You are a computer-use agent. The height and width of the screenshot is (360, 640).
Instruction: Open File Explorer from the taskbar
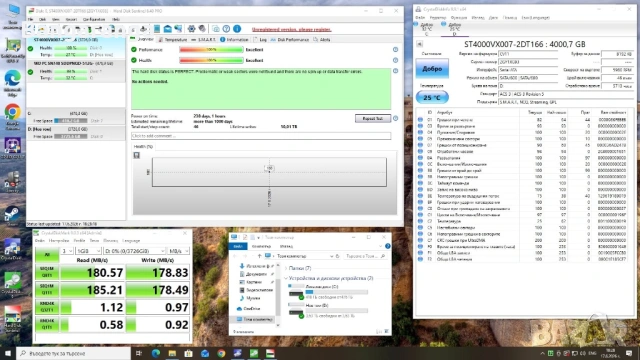(x=172, y=353)
